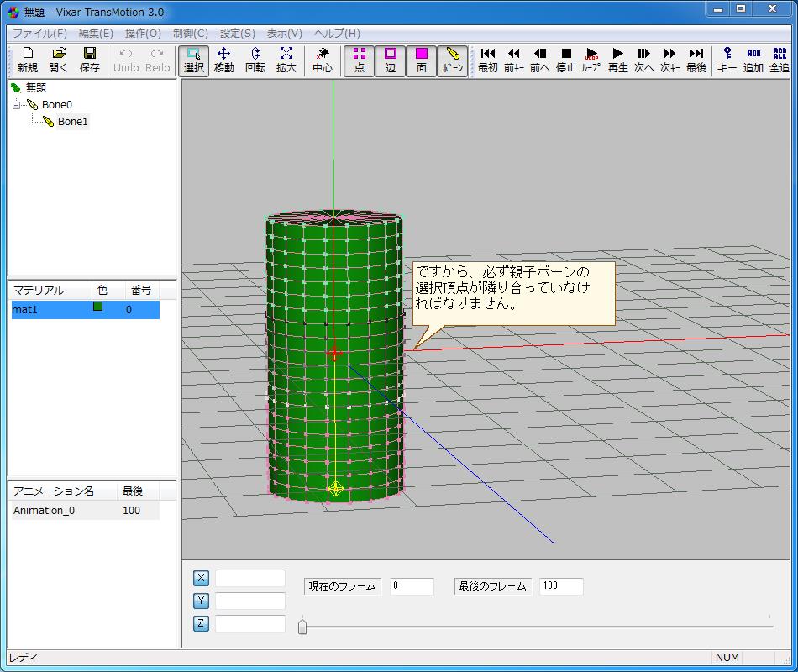This screenshot has height=672, width=798.
Task: Click the 中心 (Center) pin icon
Action: click(x=322, y=60)
